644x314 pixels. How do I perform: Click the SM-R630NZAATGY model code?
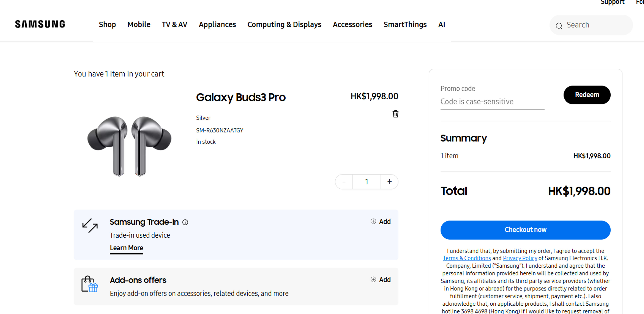[220, 130]
